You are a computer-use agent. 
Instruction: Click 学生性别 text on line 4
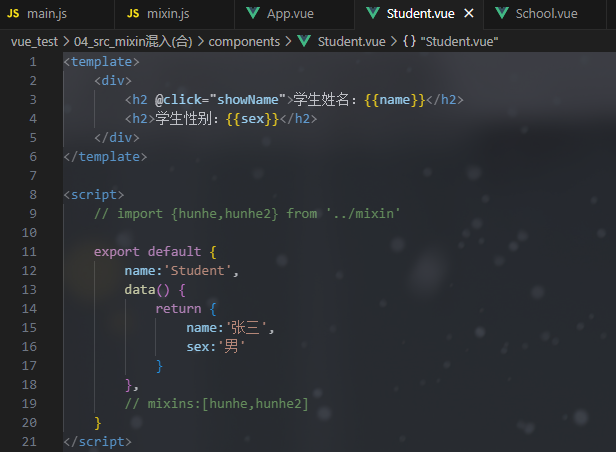coord(183,119)
